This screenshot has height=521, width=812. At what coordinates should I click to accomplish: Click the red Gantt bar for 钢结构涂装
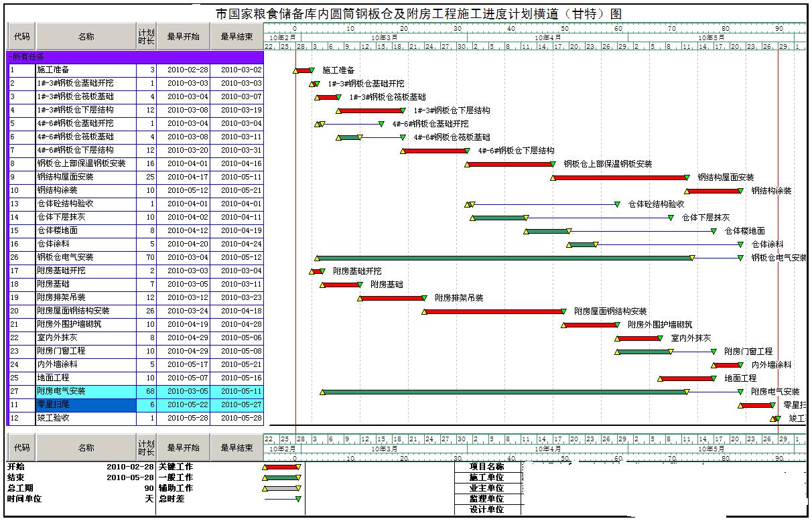tap(714, 191)
